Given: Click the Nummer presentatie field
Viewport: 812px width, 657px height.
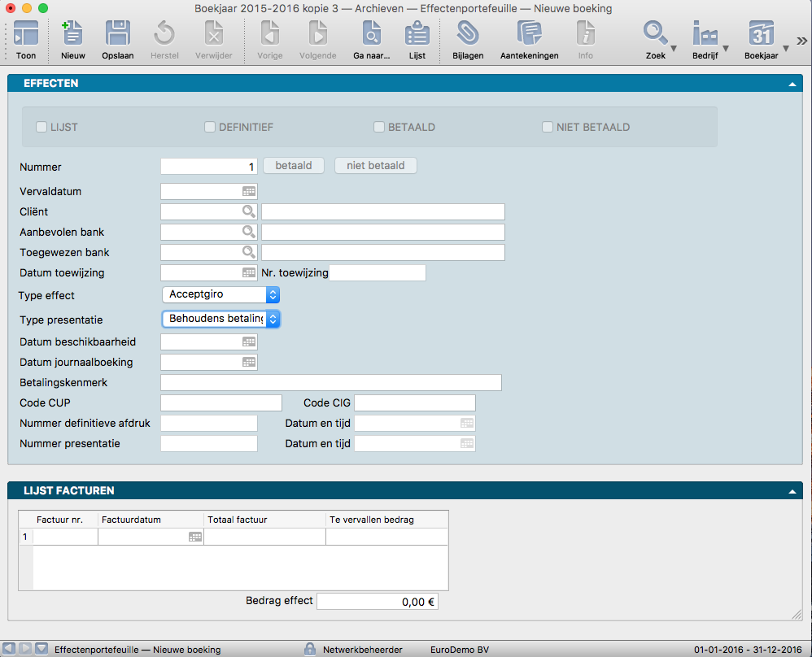Looking at the screenshot, I should click(x=209, y=444).
